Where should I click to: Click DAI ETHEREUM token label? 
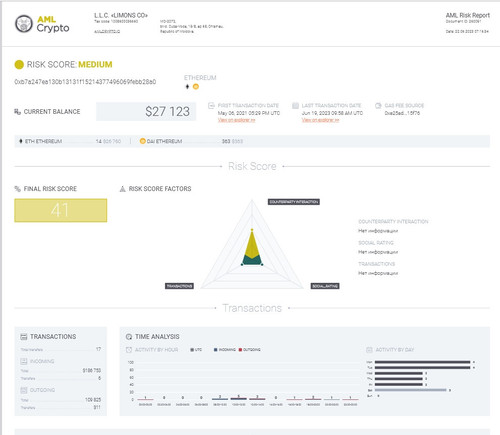(164, 141)
